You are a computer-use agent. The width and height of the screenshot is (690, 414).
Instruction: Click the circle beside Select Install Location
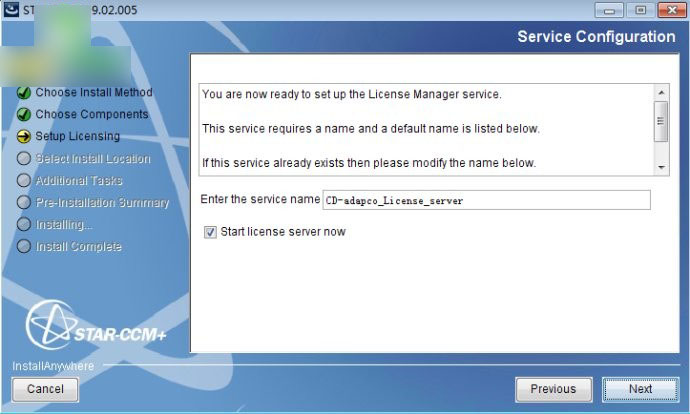[23, 158]
